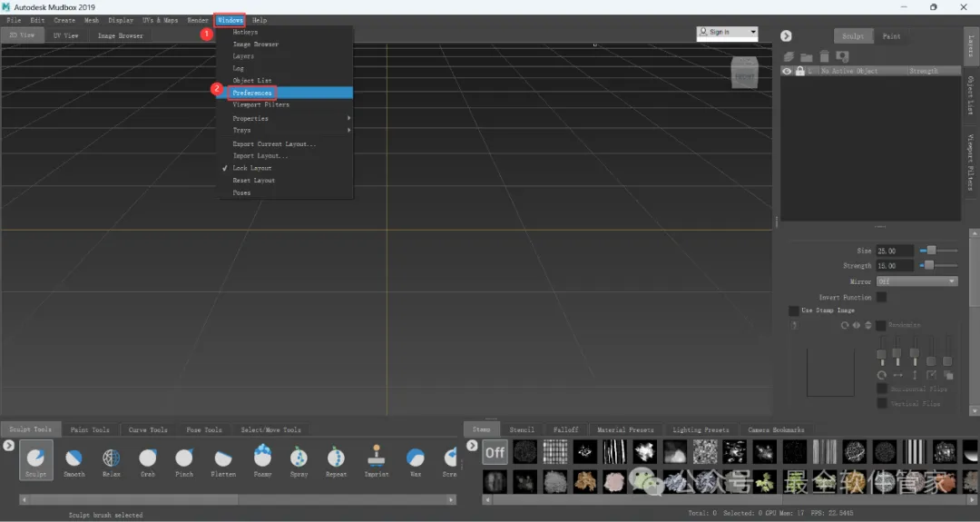Screen dimensions: 980x522
Task: Click the layer folder icon in Layers panel
Action: [x=807, y=57]
